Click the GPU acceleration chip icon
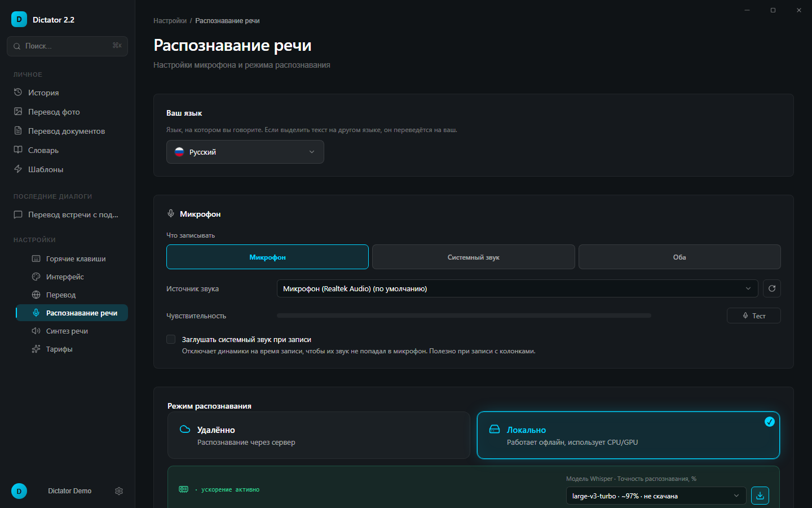The height and width of the screenshot is (508, 812). pyautogui.click(x=184, y=489)
